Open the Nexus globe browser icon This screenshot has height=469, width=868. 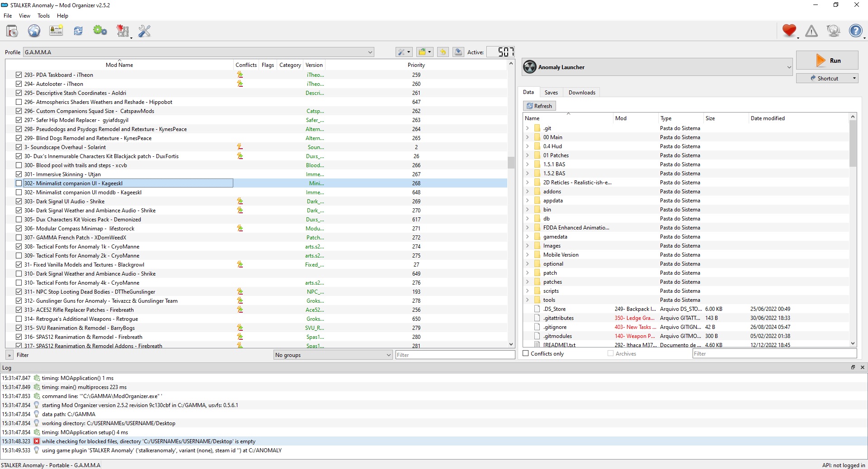pyautogui.click(x=34, y=31)
